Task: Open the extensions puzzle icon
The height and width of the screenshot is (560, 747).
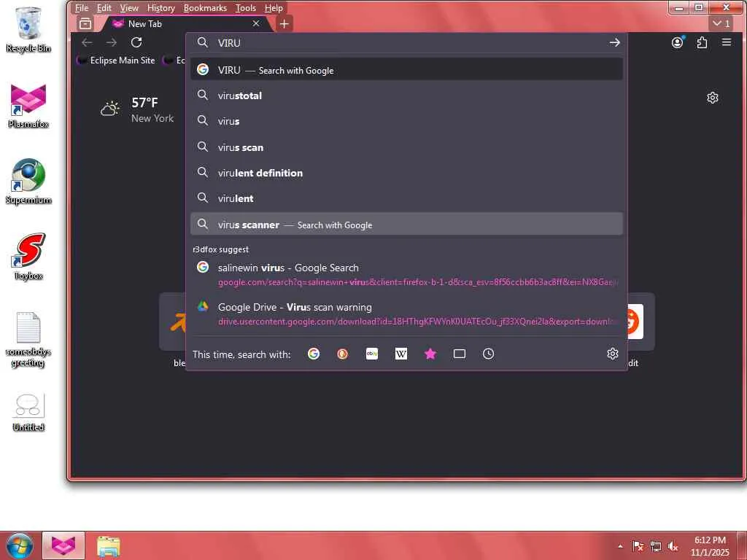Action: point(702,42)
